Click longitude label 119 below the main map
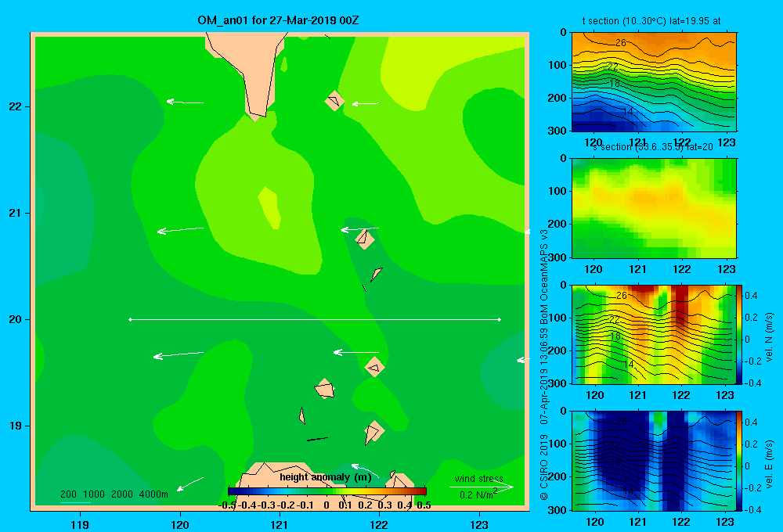783x532 pixels. click(80, 524)
